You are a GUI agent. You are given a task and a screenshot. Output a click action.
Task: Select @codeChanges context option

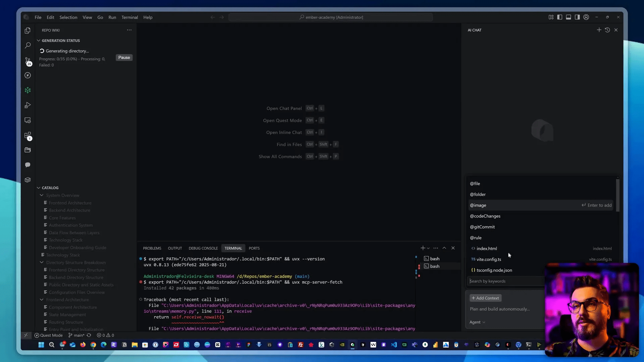(x=540, y=216)
